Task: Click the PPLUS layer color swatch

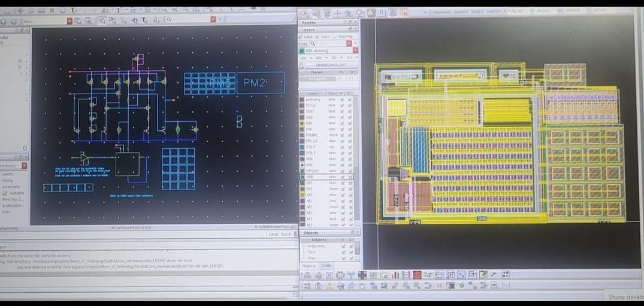Action: point(302,141)
